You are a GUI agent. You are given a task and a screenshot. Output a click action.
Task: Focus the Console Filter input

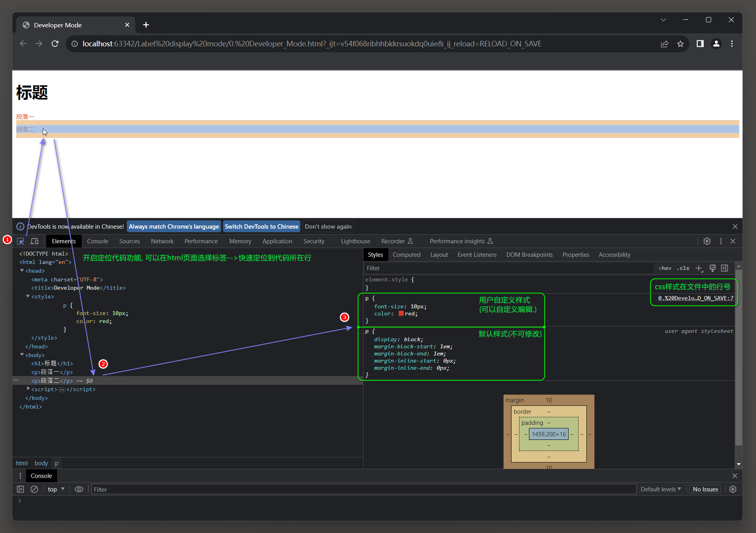click(364, 489)
